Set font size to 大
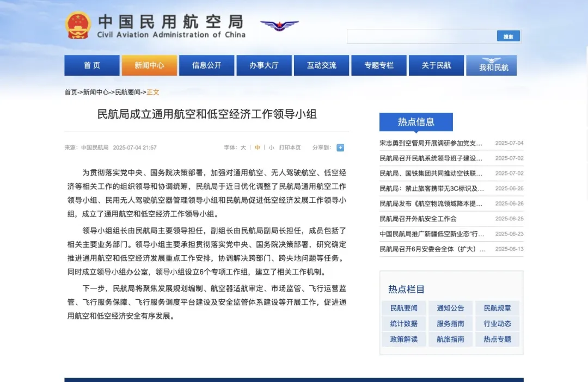588x382 pixels. tap(243, 147)
